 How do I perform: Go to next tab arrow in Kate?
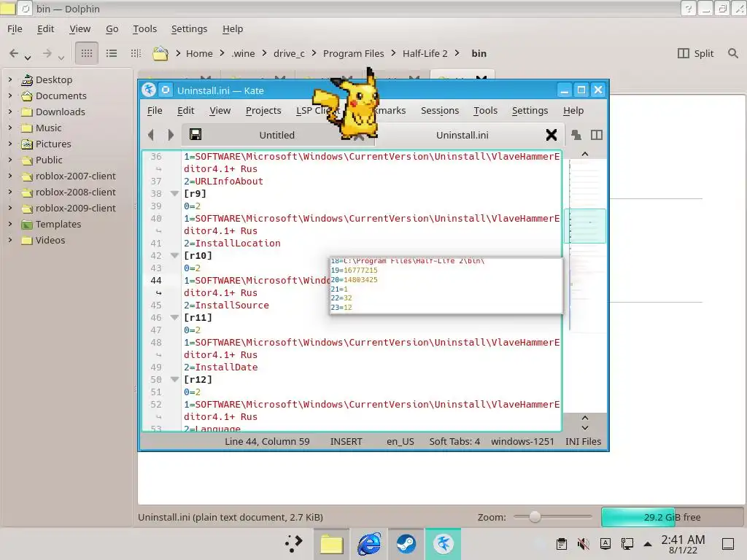pos(171,135)
